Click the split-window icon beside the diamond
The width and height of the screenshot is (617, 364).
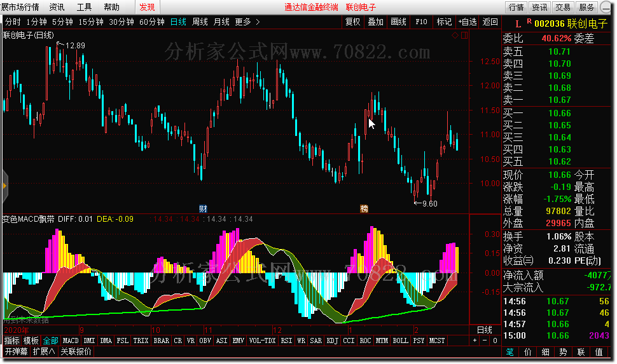coord(464,36)
